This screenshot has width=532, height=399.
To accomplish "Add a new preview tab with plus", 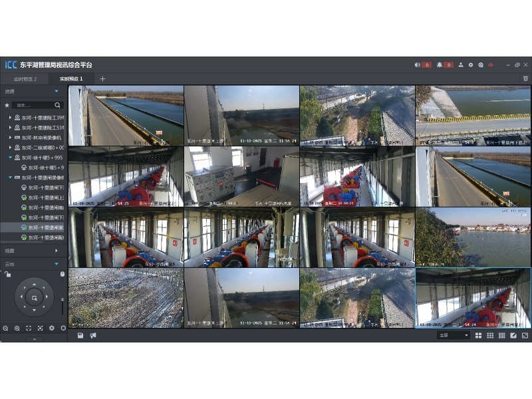I will 102,78.
